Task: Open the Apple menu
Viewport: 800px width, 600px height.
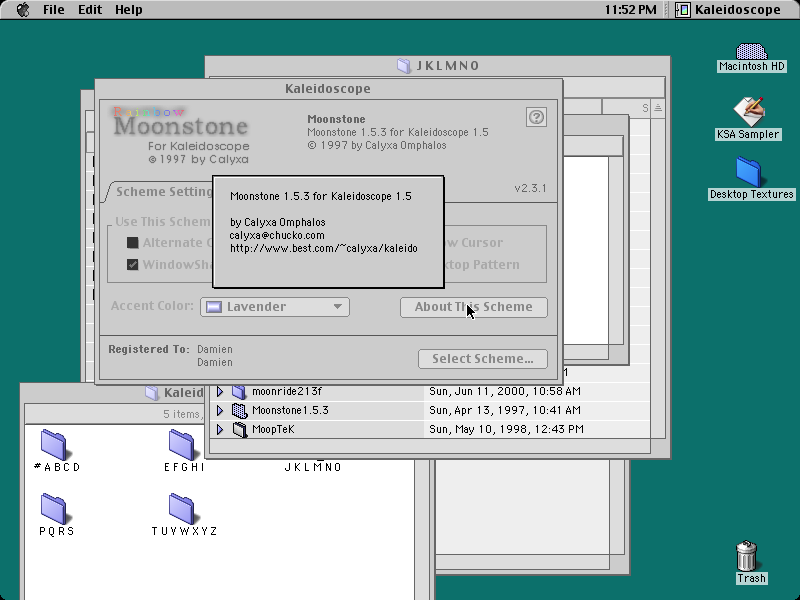Action: point(22,10)
